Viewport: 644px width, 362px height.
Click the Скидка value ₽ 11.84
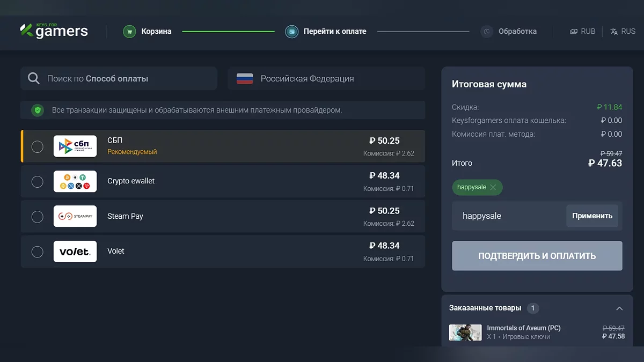click(610, 107)
